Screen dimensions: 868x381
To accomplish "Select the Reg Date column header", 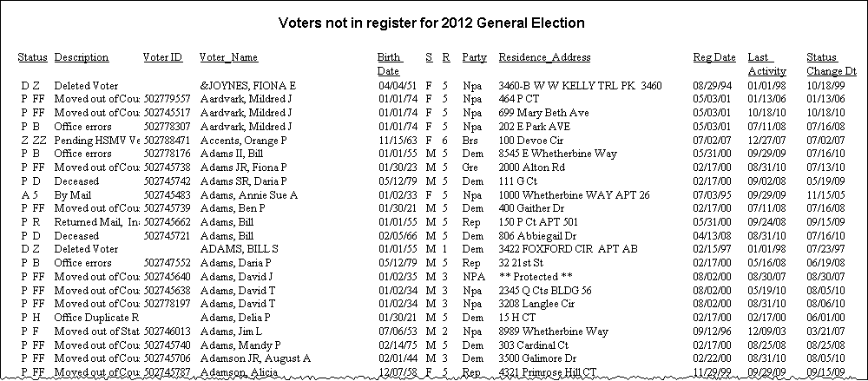I will (713, 58).
